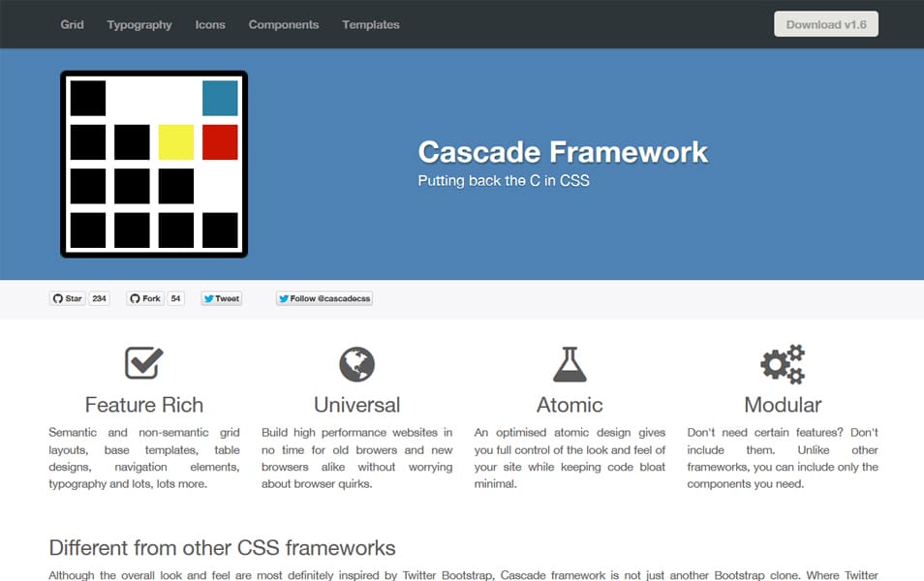Viewport: 924px width, 581px height.
Task: Click the Feature Rich checkmark icon
Action: tap(143, 362)
